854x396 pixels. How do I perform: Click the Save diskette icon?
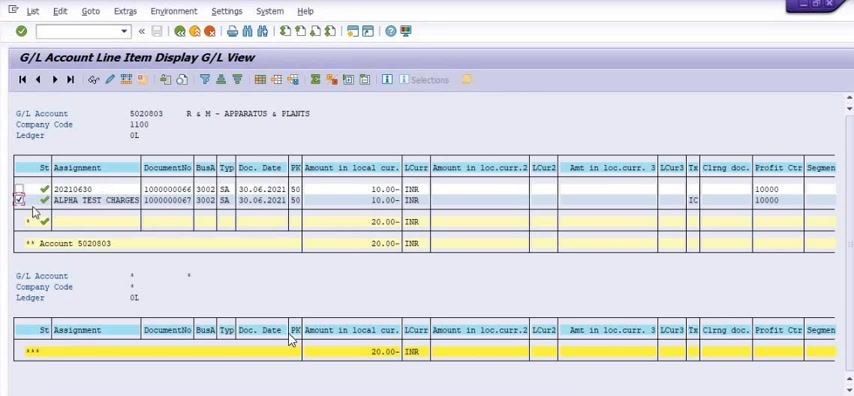pos(157,32)
